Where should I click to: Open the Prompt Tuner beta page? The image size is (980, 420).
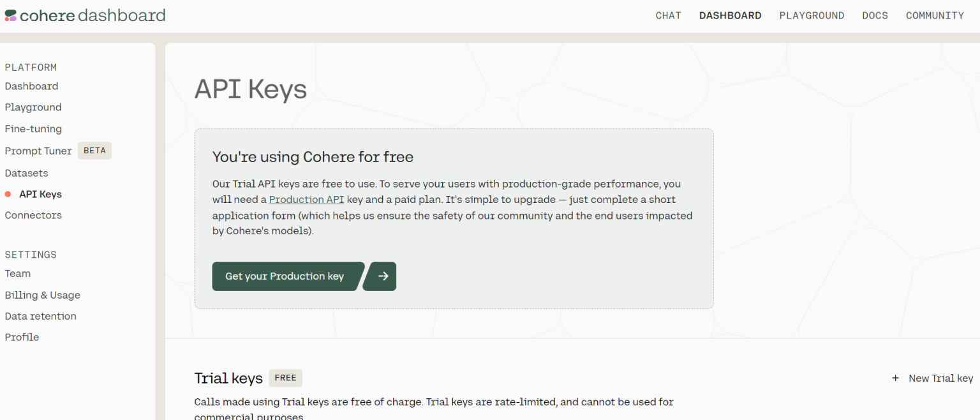[x=38, y=151]
